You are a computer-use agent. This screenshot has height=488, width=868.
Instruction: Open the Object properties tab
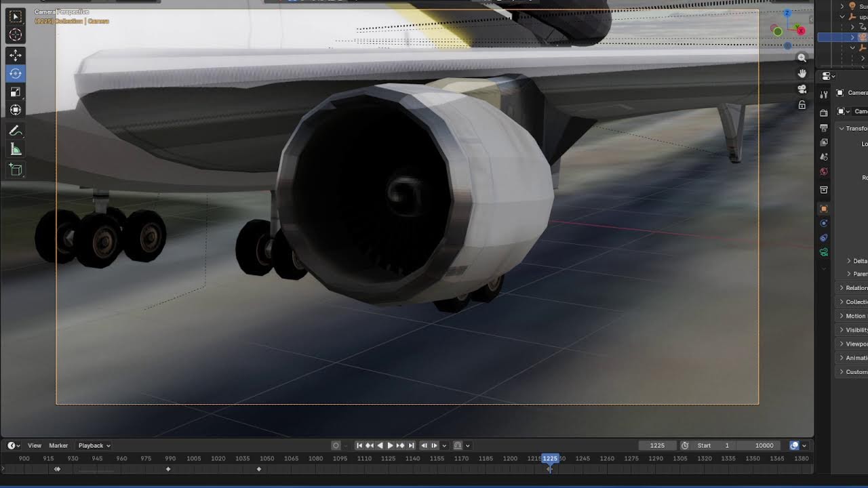824,209
